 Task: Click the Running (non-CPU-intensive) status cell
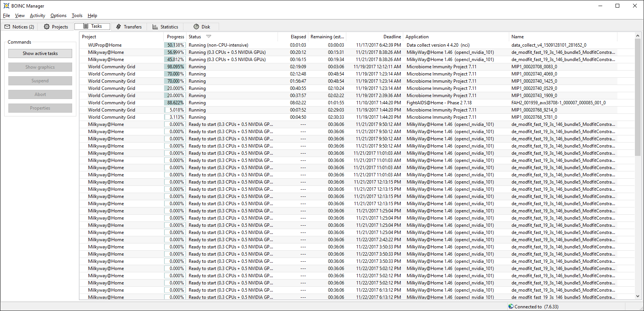point(218,45)
